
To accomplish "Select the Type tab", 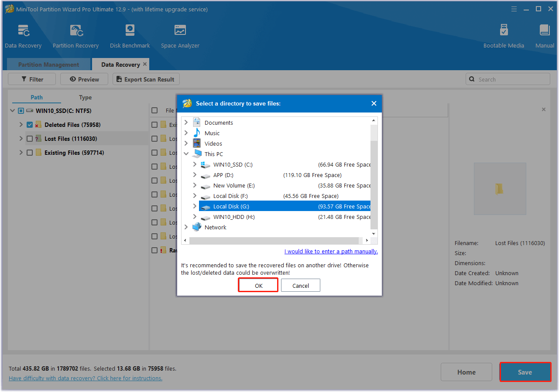I will pyautogui.click(x=85, y=97).
